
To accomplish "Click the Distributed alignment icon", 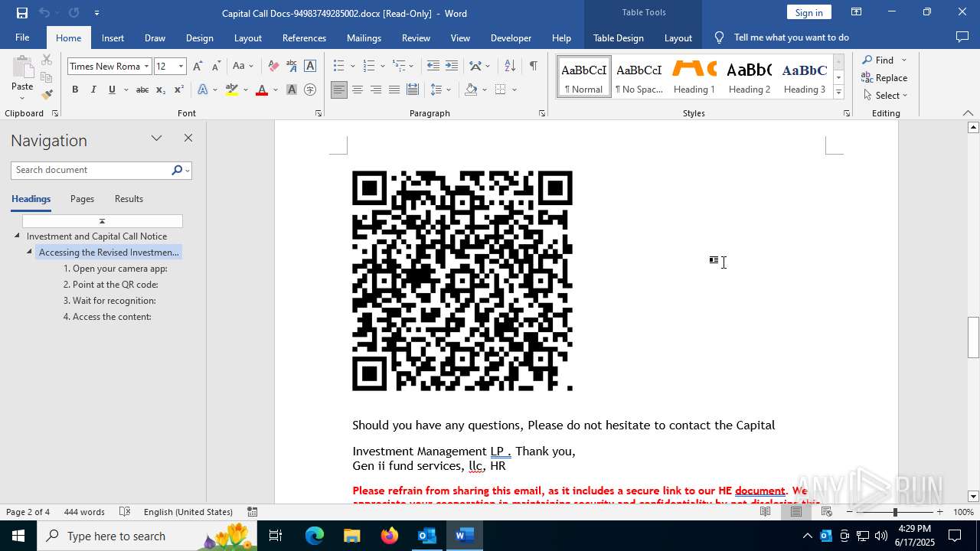I will [x=413, y=90].
